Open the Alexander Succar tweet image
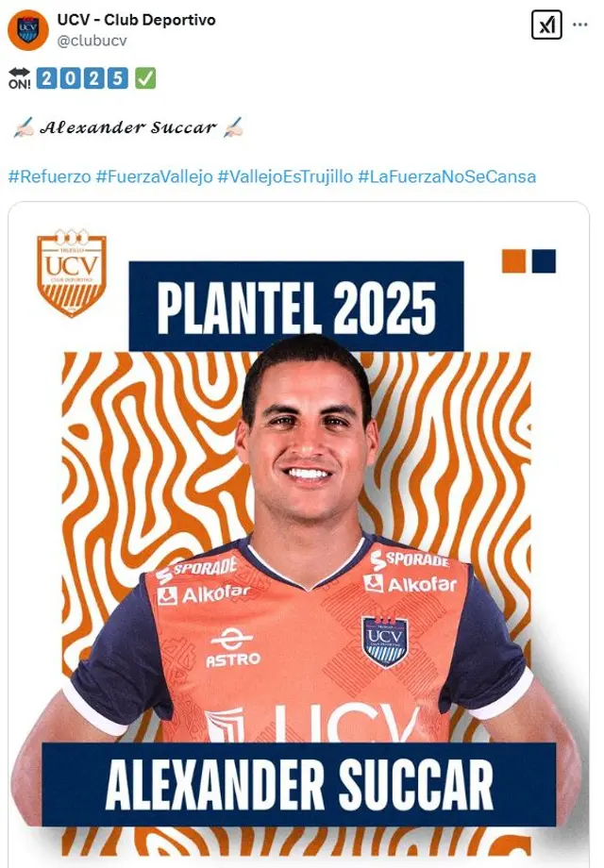 [299, 535]
